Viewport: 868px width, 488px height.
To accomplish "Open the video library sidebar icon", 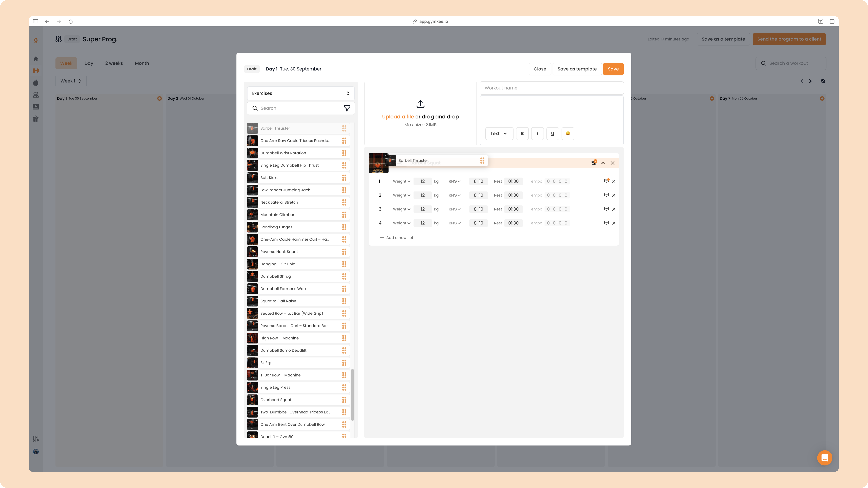I will pyautogui.click(x=36, y=107).
